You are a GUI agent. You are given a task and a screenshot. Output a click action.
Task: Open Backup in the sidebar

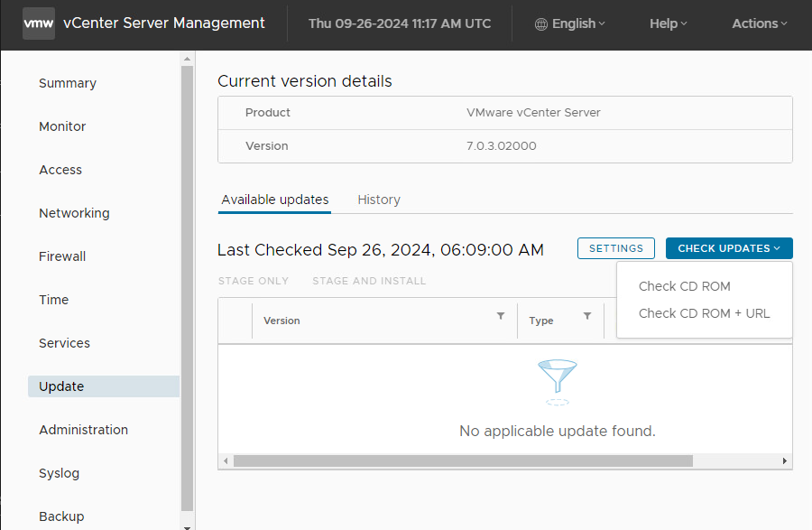[61, 516]
